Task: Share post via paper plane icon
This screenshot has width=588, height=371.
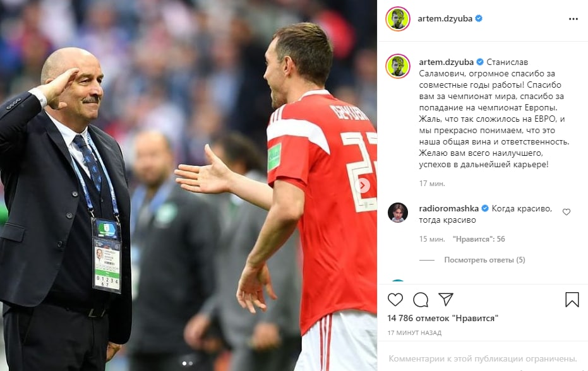Action: [x=446, y=300]
